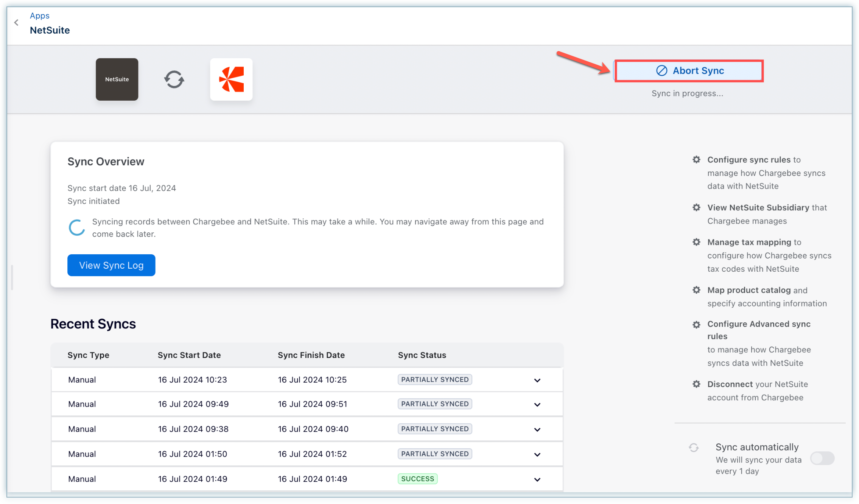Click gear icon beside Manage tax mapping
859x504 pixels.
[x=696, y=242]
